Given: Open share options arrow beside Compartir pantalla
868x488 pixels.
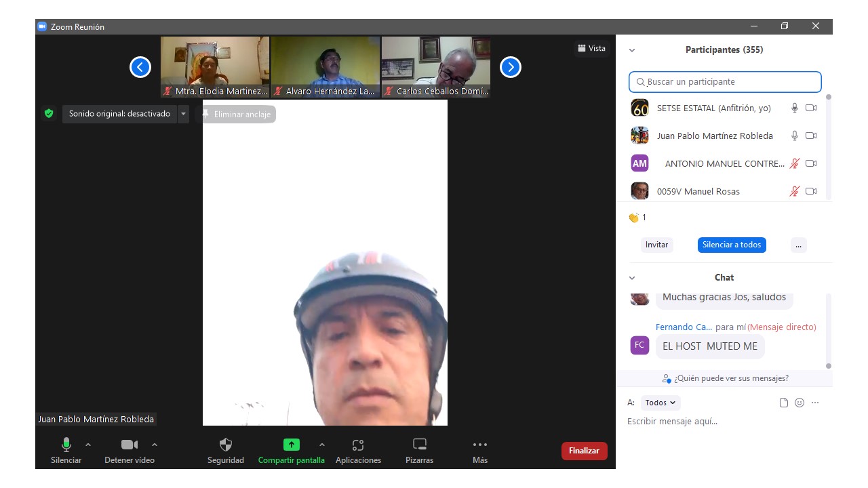Looking at the screenshot, I should [321, 445].
